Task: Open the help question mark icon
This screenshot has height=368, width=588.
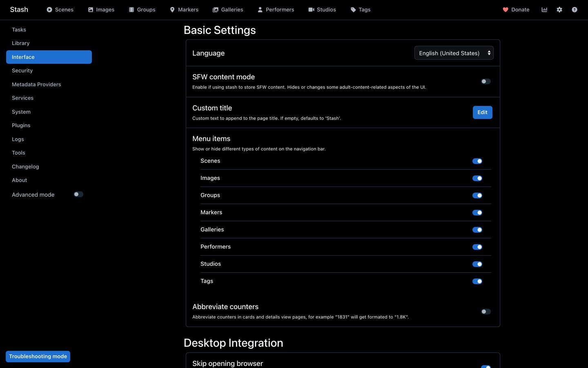Action: click(575, 10)
